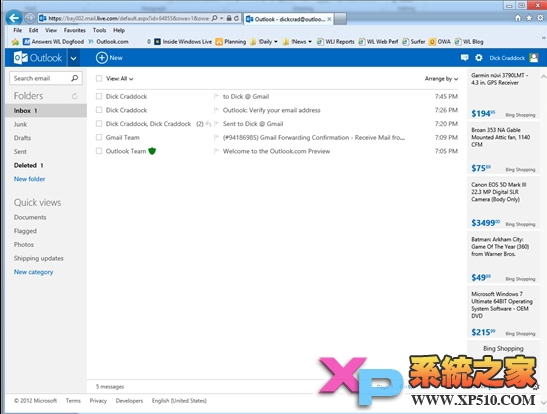Viewport: 547px width, 414px height.
Task: Check the box for the 7:45 PM Dick Craddock email
Action: [x=99, y=96]
